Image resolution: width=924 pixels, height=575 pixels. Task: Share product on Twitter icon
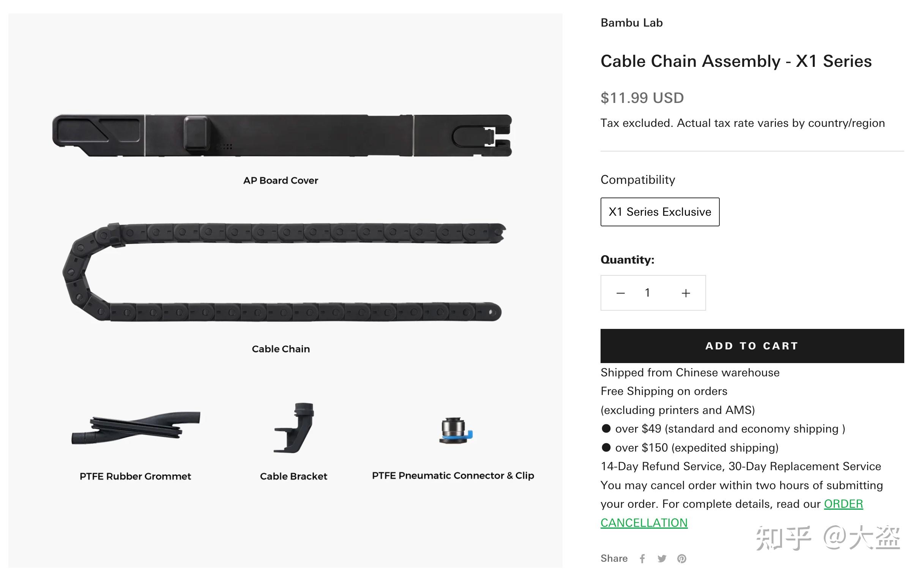click(x=662, y=559)
